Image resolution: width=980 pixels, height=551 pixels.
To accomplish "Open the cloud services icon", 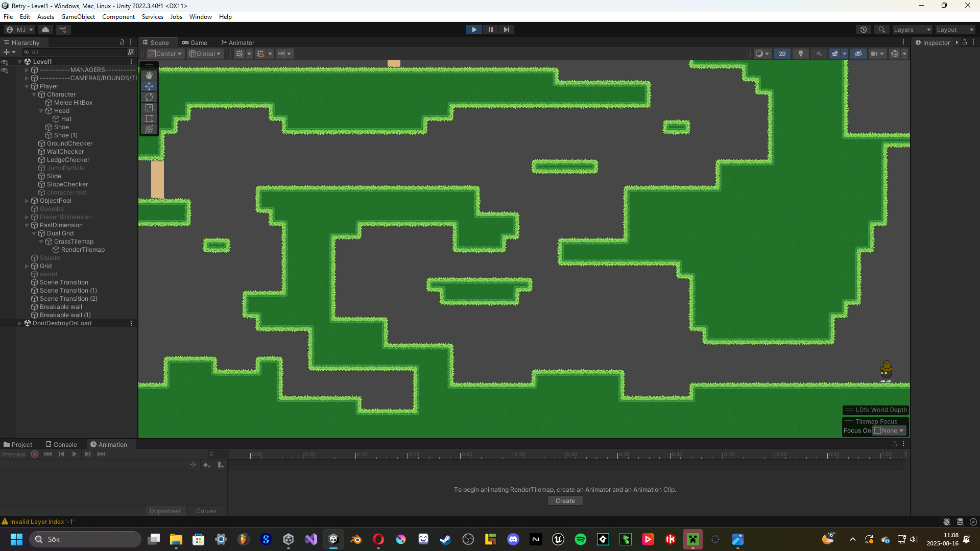I will [45, 30].
